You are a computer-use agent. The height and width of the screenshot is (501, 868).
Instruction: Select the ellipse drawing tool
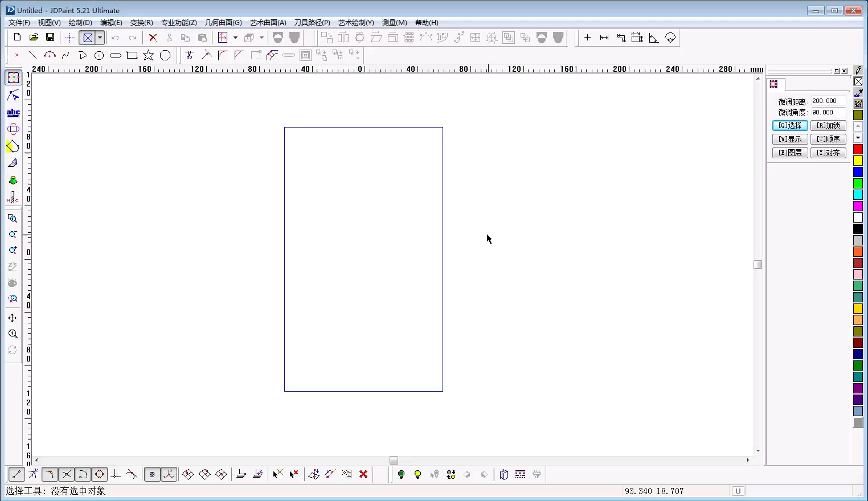coord(116,55)
